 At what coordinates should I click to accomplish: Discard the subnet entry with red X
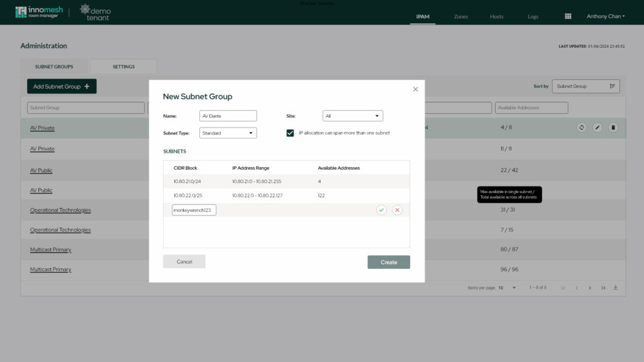(397, 210)
